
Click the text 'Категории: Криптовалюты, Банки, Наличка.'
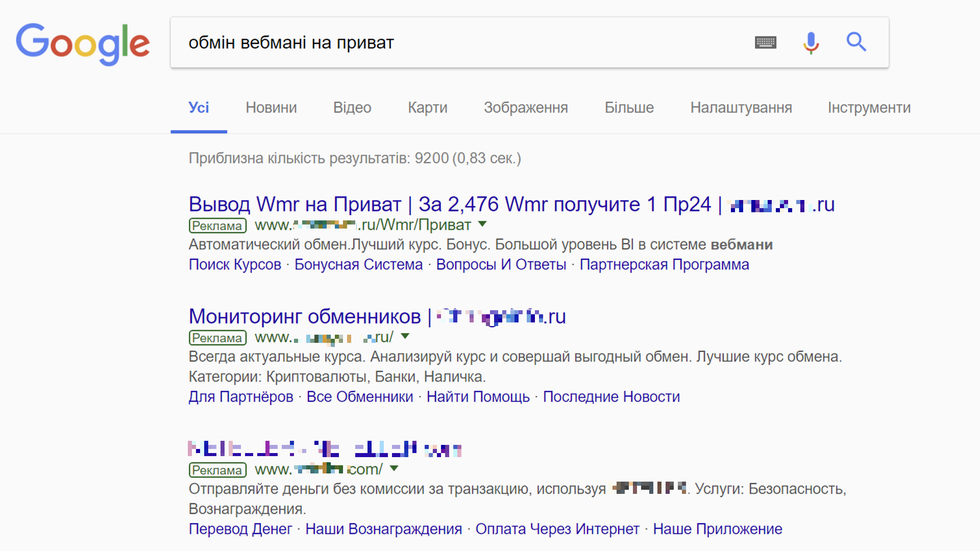337,377
